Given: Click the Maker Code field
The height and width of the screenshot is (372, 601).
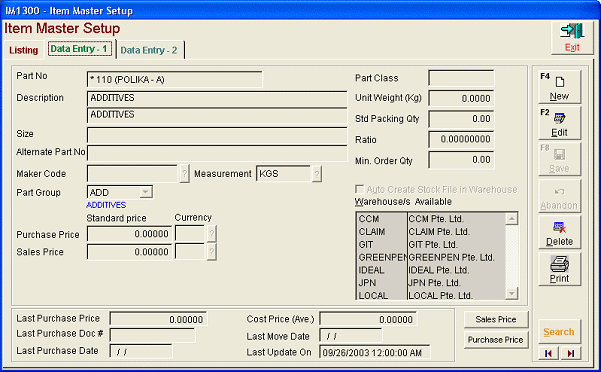Looking at the screenshot, I should 133,174.
